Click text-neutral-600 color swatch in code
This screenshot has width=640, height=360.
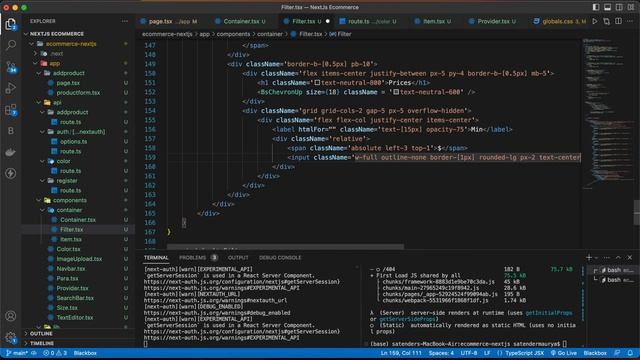pyautogui.click(x=396, y=92)
